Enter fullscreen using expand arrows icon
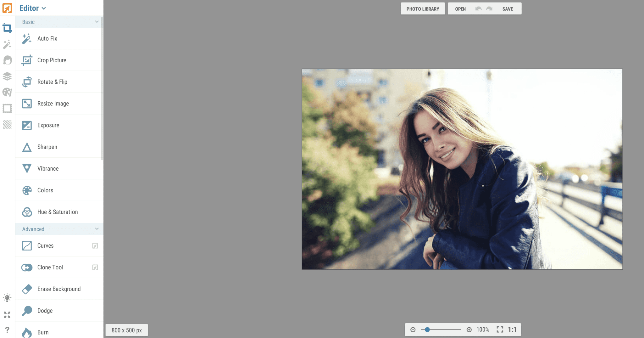 (7, 314)
